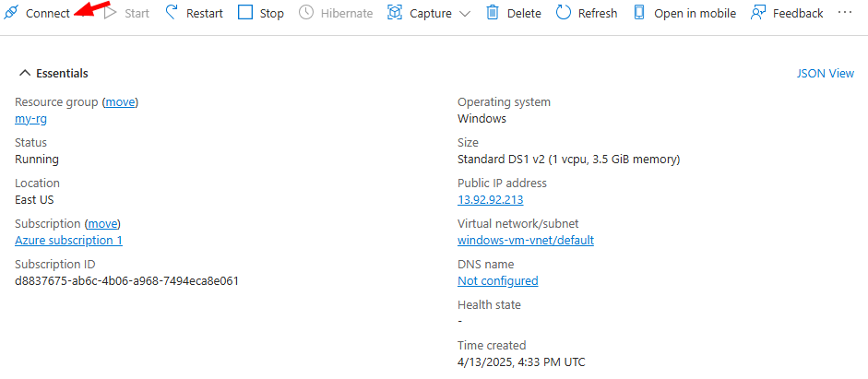Click the Capture cube icon
Image resolution: width=868 pixels, height=379 pixels.
(395, 13)
